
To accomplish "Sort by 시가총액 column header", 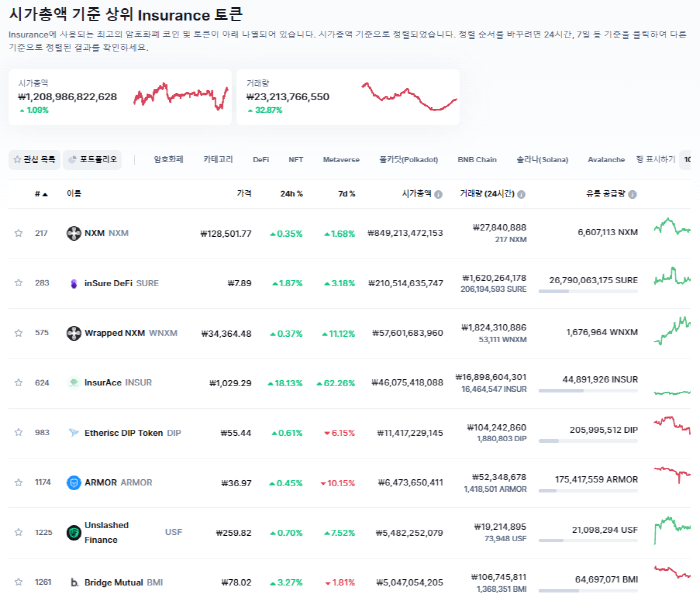I will pyautogui.click(x=417, y=193).
